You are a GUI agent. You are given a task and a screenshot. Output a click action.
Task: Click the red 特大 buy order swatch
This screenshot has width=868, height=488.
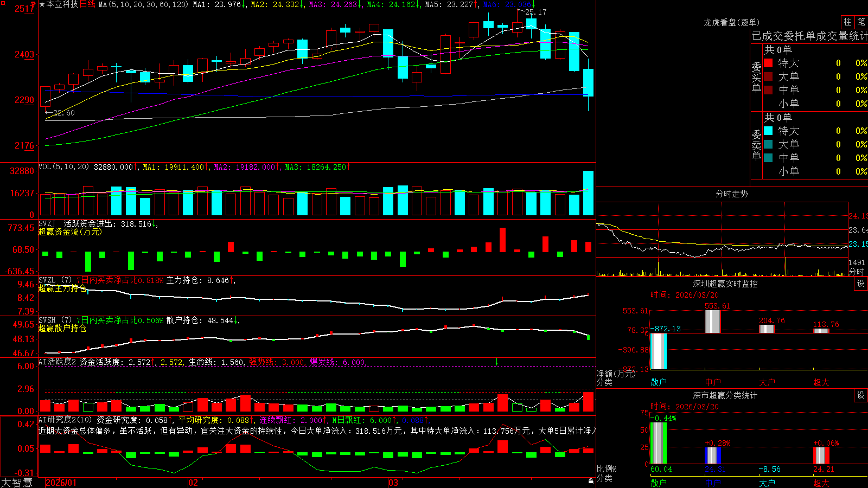(x=768, y=63)
